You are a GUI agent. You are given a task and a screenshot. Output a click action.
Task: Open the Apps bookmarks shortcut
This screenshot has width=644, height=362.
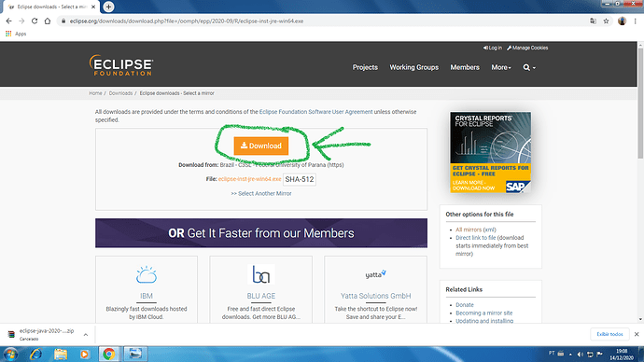(16, 34)
